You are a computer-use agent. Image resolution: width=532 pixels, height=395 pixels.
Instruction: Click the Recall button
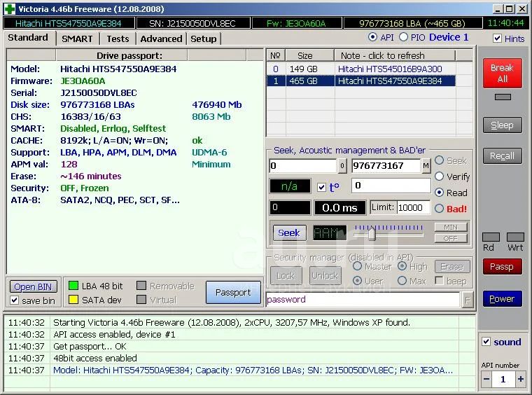click(503, 155)
